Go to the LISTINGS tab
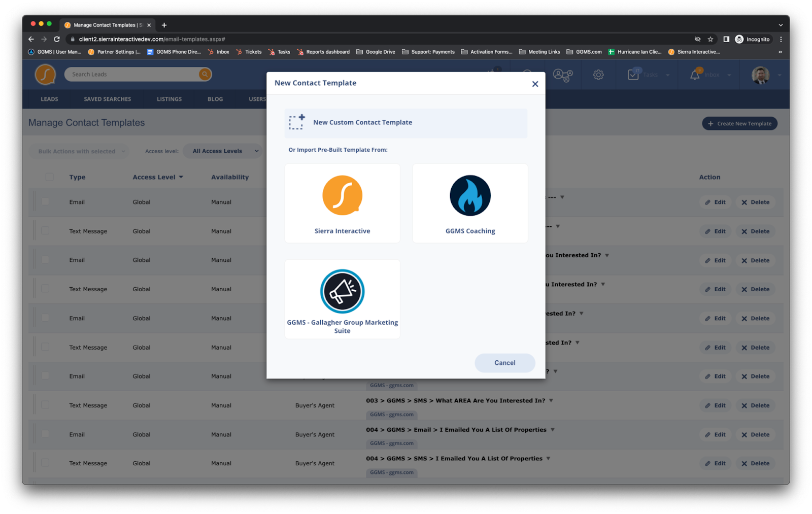This screenshot has width=812, height=514. click(169, 99)
